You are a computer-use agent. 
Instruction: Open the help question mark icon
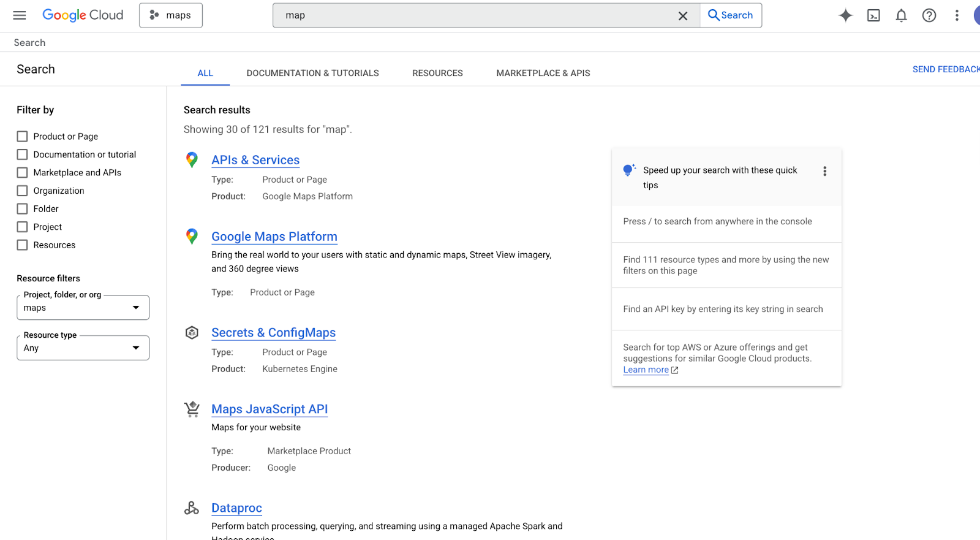929,15
